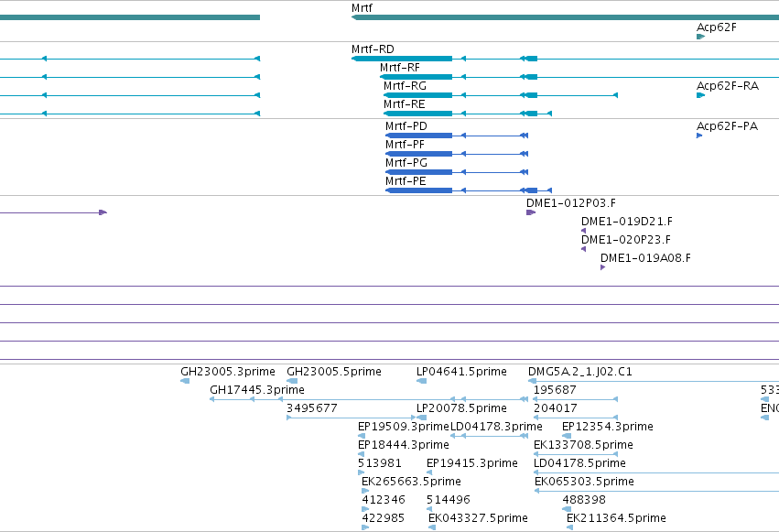Click the 412346 feature label

tap(384, 500)
